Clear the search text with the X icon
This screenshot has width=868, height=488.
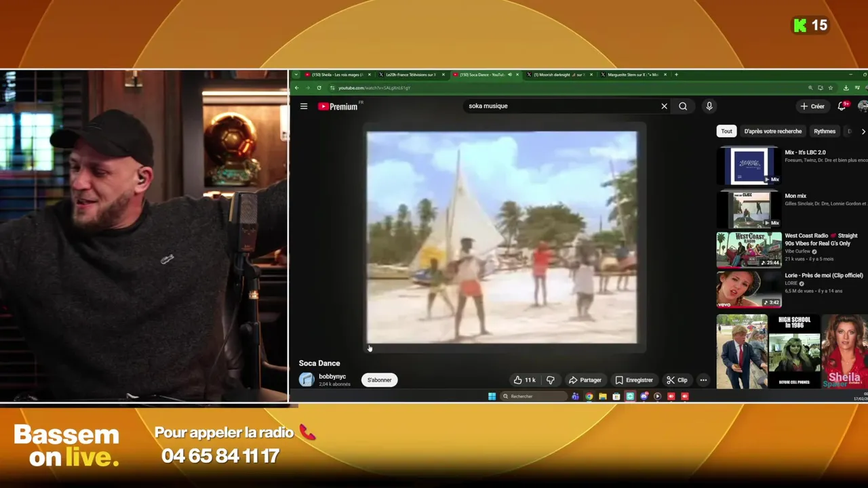click(664, 106)
